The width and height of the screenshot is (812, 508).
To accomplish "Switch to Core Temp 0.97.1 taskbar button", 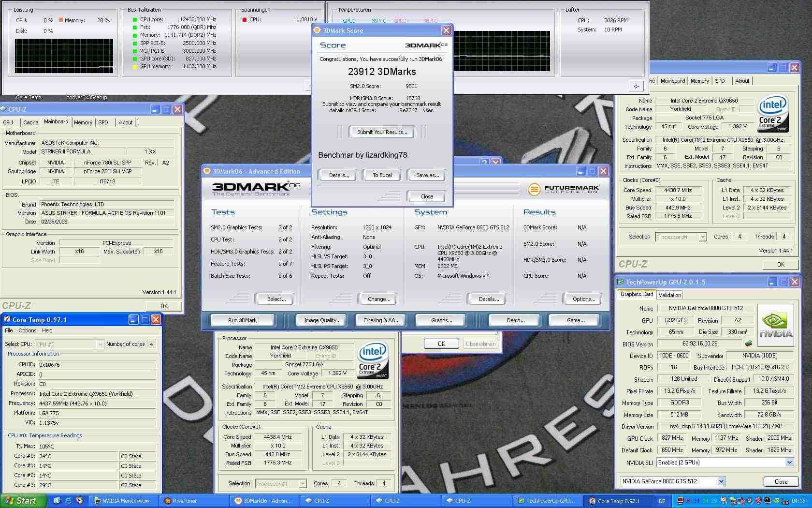I will [x=618, y=501].
